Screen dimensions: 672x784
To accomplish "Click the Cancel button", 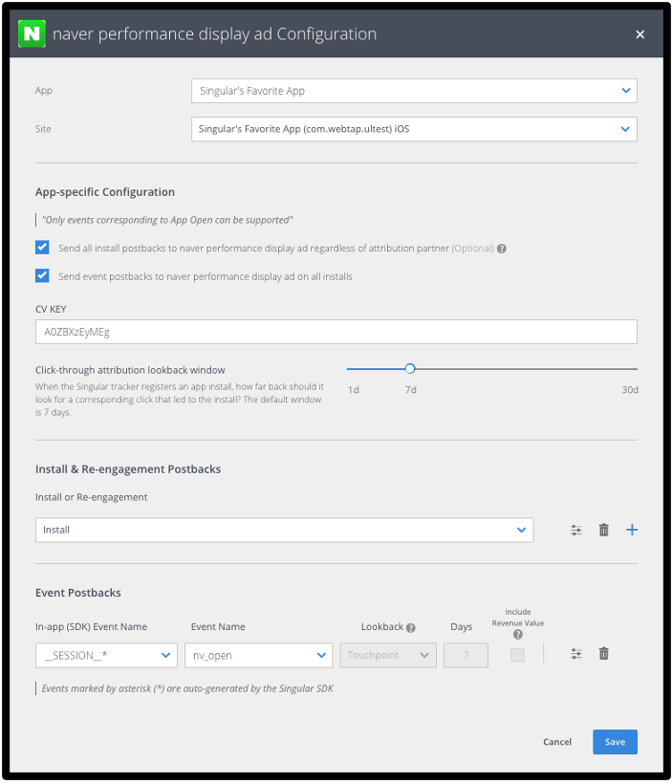I will (x=557, y=742).
